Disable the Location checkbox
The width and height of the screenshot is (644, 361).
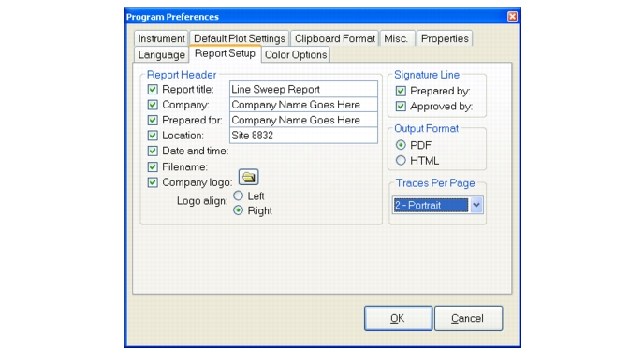[x=153, y=136]
